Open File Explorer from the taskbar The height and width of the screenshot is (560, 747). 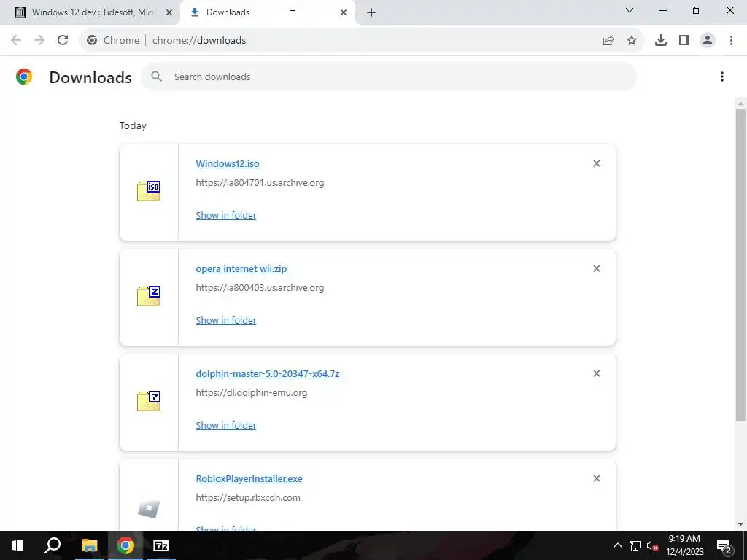click(x=89, y=545)
